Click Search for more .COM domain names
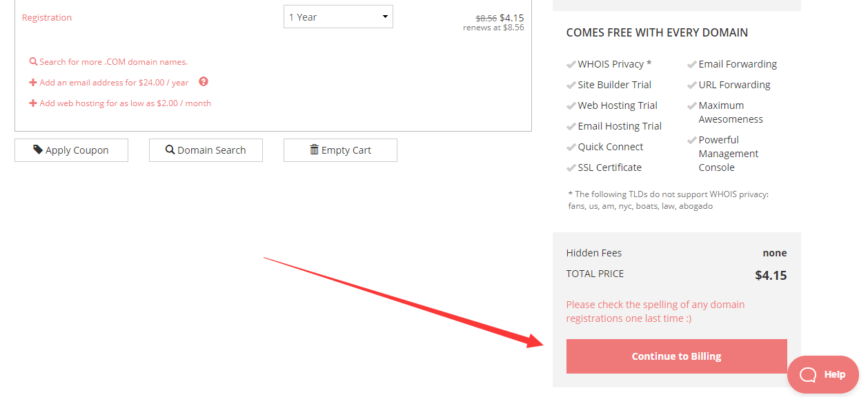Viewport: 868px width, 397px height. pos(113,62)
